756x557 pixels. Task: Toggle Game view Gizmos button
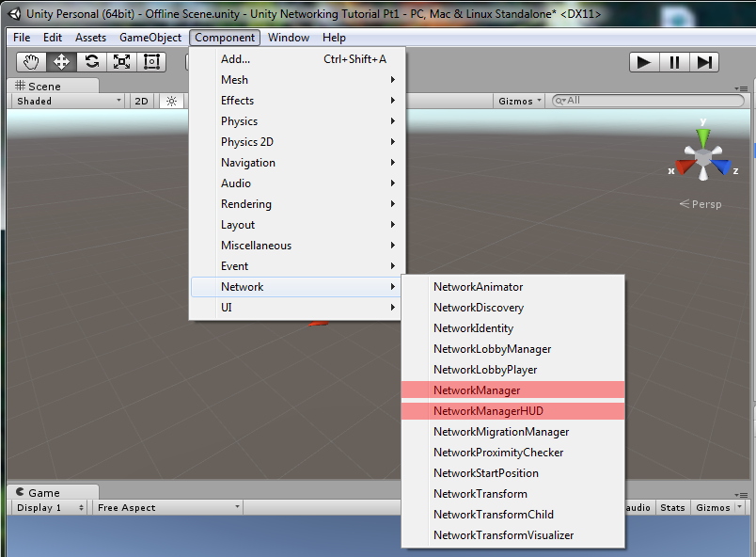pyautogui.click(x=713, y=508)
